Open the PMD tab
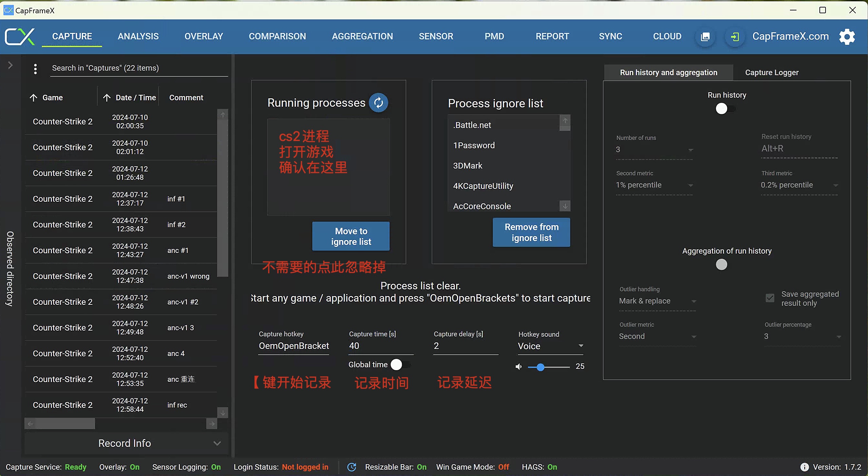The image size is (868, 476). (494, 36)
